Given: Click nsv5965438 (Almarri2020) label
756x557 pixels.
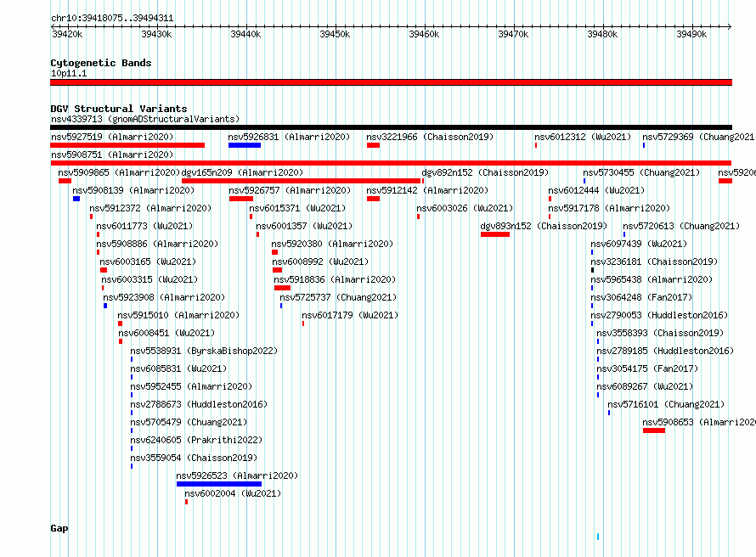Looking at the screenshot, I should click(652, 279).
